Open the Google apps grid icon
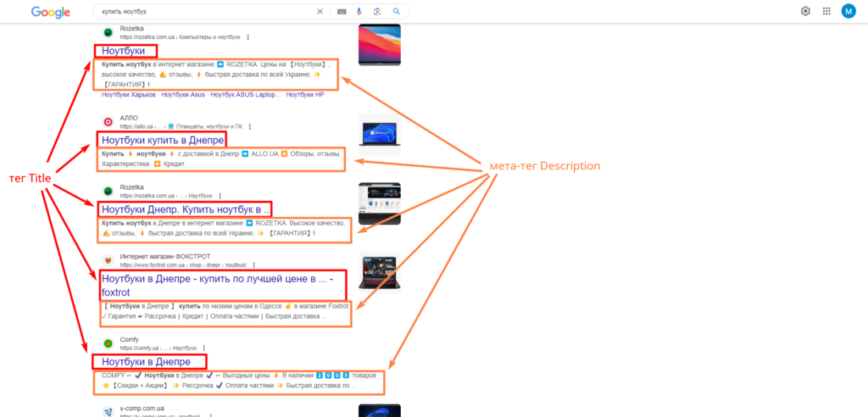The width and height of the screenshot is (868, 417). click(x=826, y=11)
